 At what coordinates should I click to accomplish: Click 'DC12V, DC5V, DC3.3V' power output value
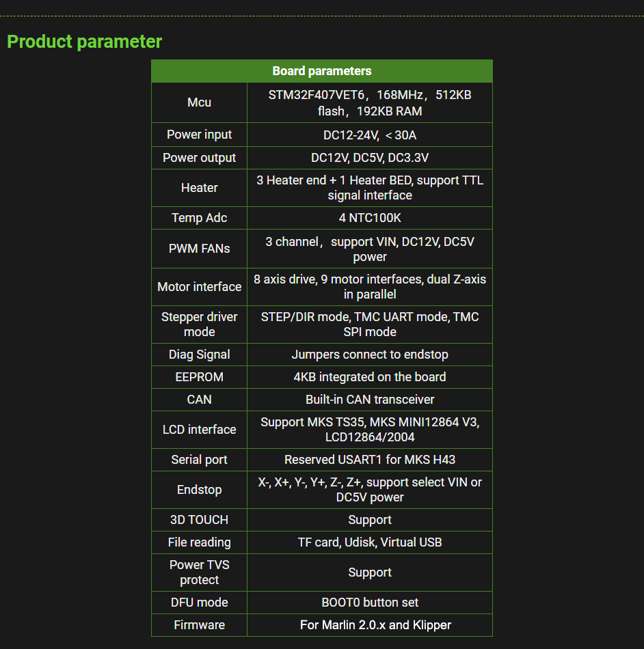click(370, 158)
